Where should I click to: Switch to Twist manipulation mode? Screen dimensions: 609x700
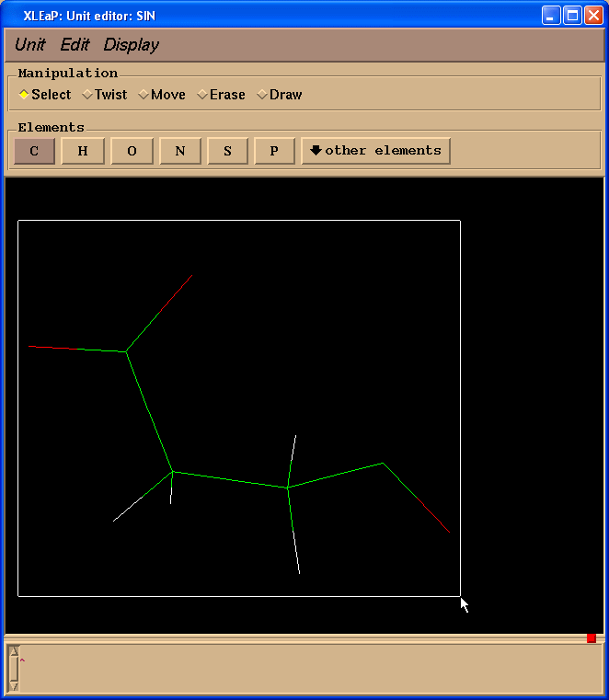(105, 95)
